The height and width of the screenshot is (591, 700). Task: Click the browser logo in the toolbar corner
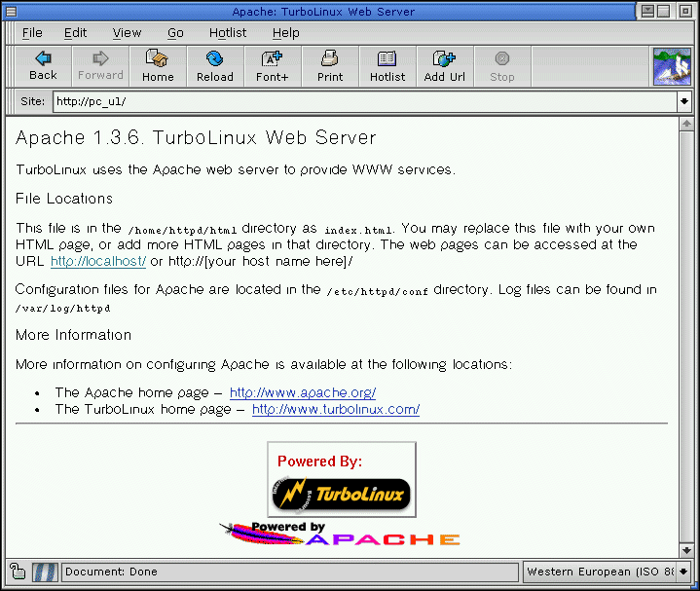pos(672,66)
